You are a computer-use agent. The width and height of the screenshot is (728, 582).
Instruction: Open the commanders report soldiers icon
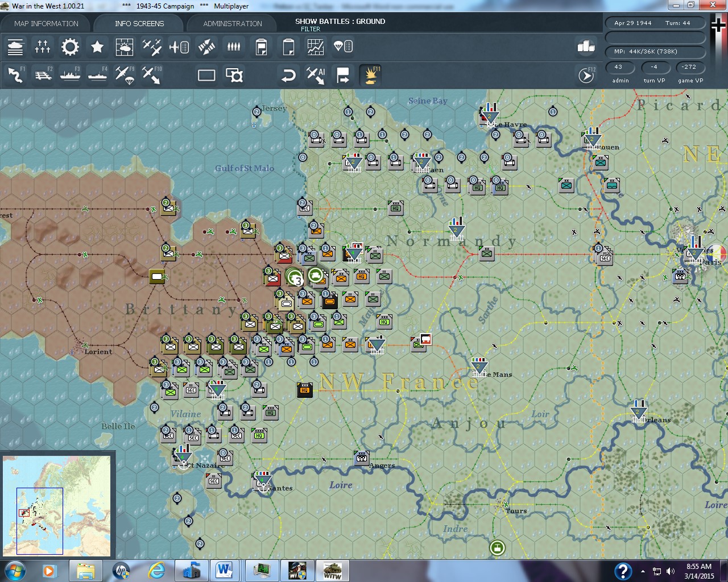(x=234, y=47)
